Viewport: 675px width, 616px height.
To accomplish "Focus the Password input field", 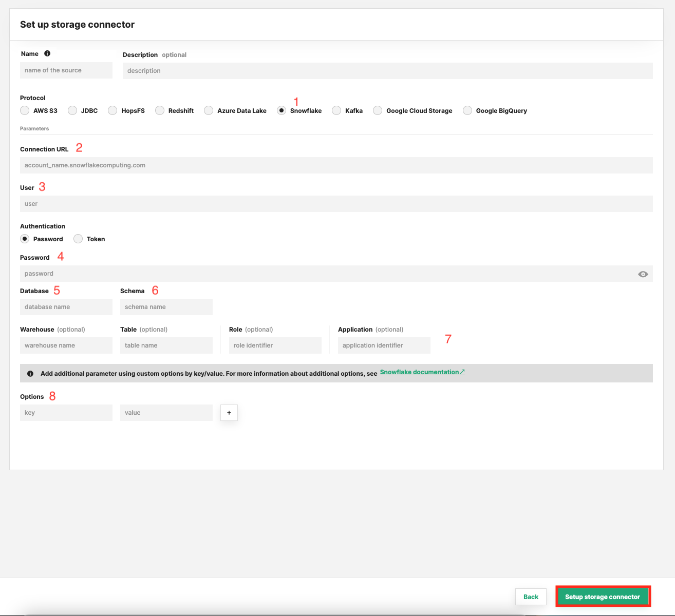I will click(x=336, y=274).
